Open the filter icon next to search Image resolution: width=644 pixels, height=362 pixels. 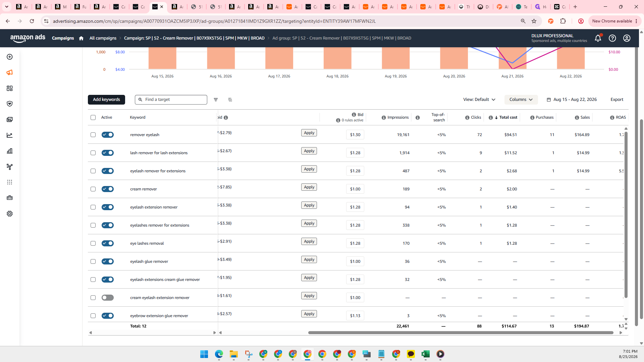point(216,100)
